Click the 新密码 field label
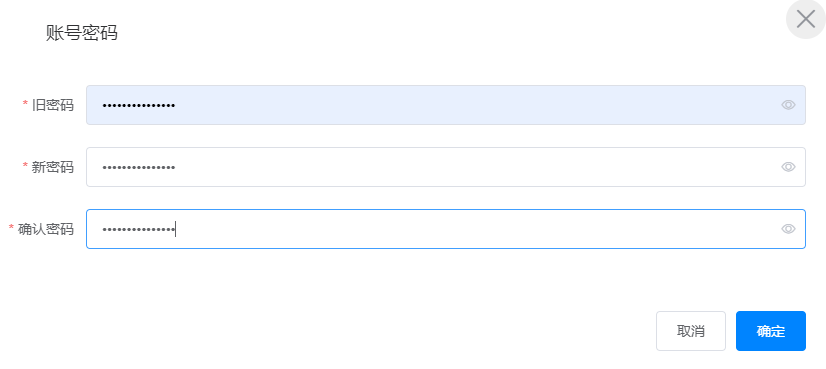Screen dimensions: 826x369 [x=53, y=167]
